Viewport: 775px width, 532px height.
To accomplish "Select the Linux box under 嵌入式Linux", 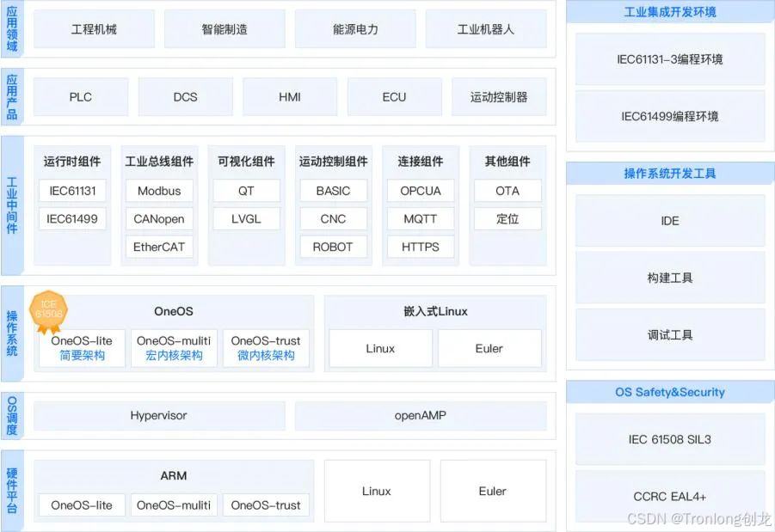I will [380, 349].
